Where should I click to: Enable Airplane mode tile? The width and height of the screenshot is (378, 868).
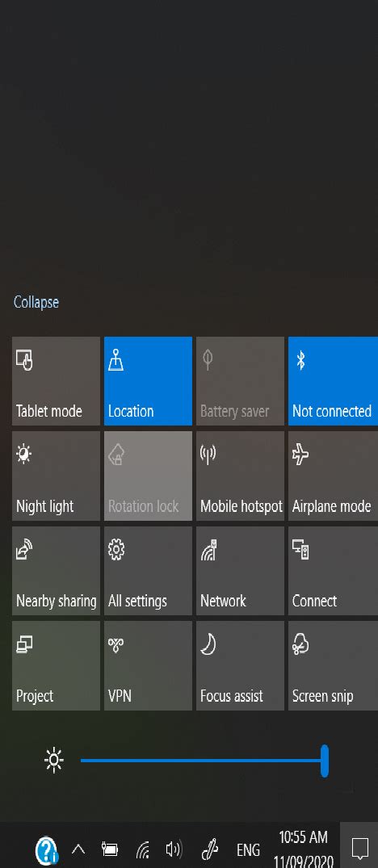[x=333, y=476]
